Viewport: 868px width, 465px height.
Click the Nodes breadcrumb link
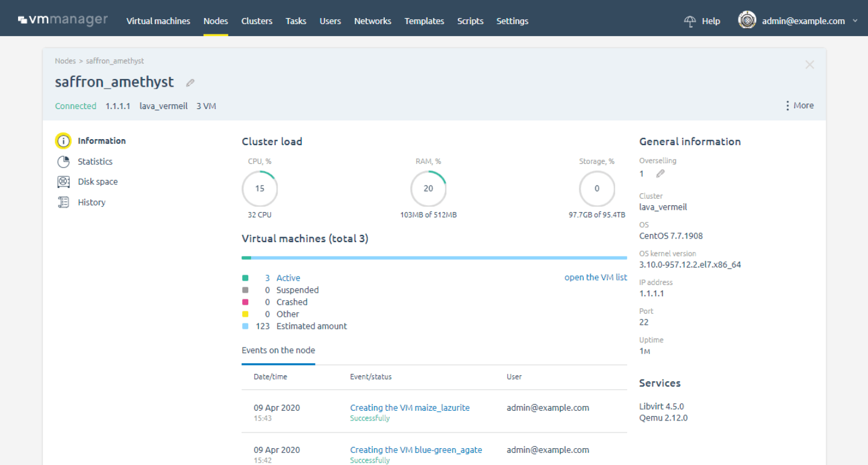pos(65,60)
